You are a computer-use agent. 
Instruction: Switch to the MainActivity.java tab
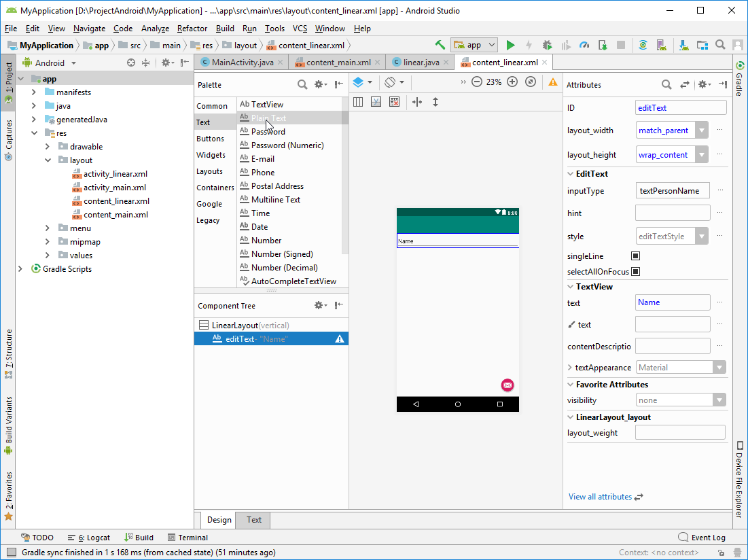[x=241, y=63]
